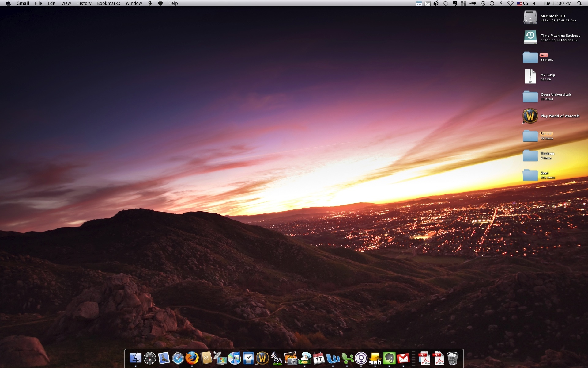Image resolution: width=588 pixels, height=368 pixels.
Task: Expand the U.S. input source menu
Action: click(523, 3)
